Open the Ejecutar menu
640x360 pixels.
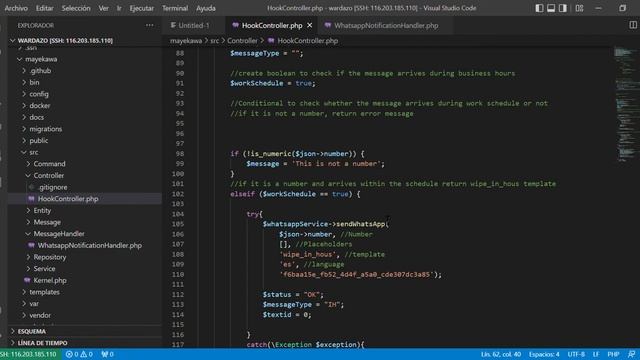142,8
